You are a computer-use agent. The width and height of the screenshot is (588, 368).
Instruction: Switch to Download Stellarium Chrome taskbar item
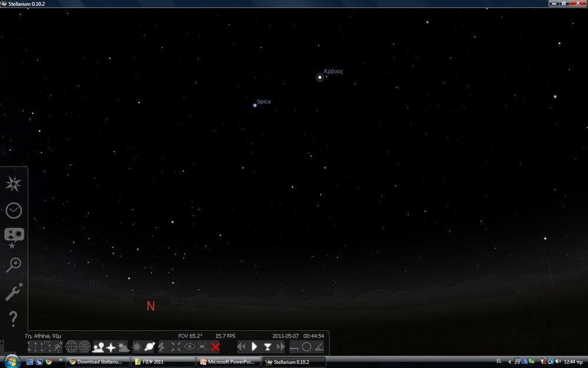pyautogui.click(x=97, y=362)
